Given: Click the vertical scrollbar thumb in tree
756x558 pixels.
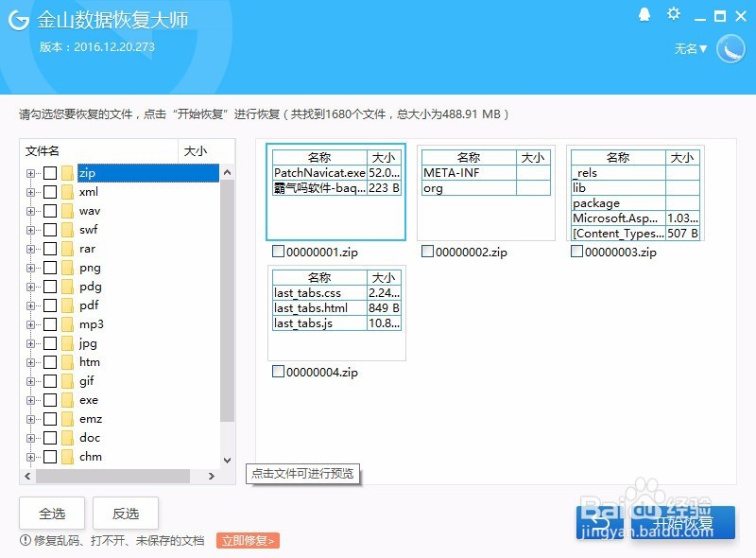Looking at the screenshot, I should [227, 301].
